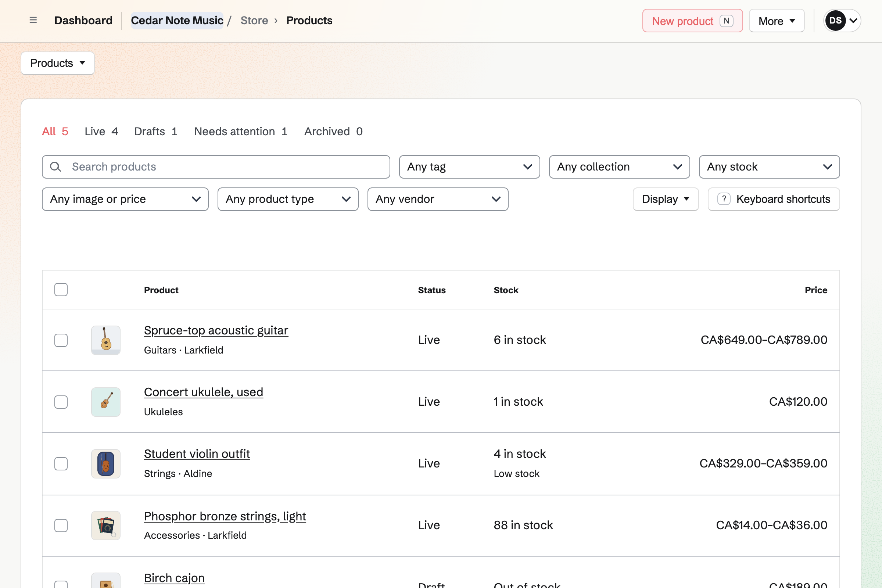Viewport: 882px width, 588px height.
Task: Open the Phosphor bronze strings, light link
Action: tap(225, 516)
